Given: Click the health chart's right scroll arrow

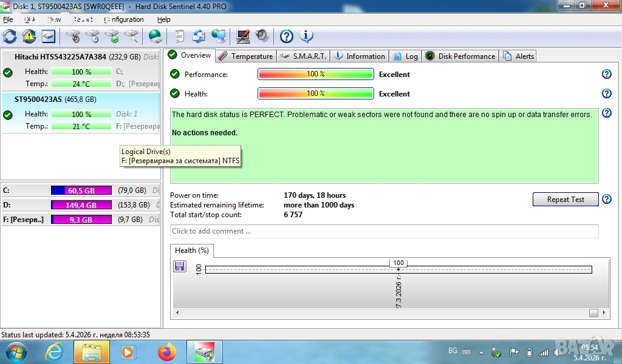Looking at the screenshot, I should tap(603, 313).
